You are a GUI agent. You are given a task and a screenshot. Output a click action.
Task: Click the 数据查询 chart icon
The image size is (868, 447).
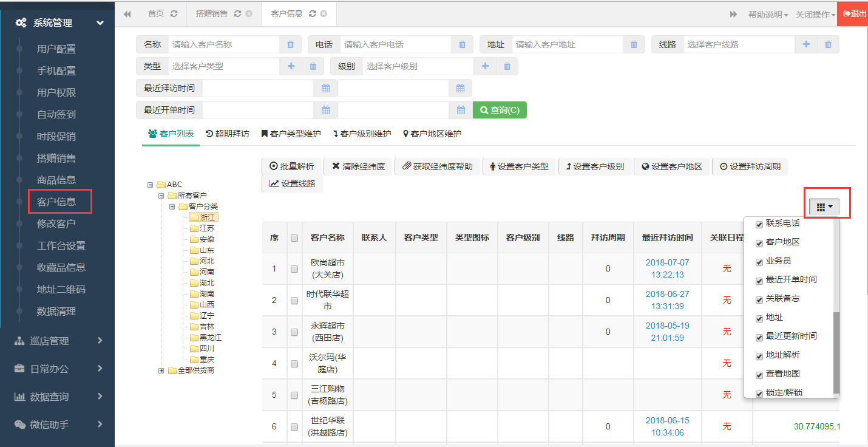click(x=19, y=397)
